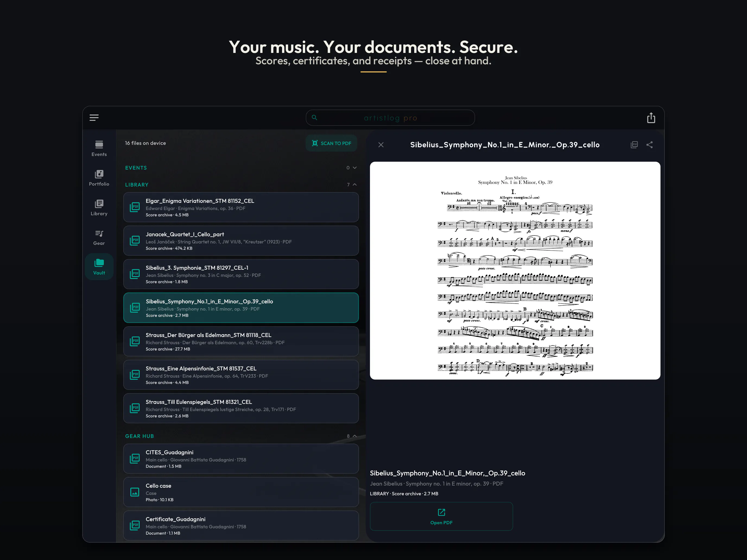Click 'Score archive · 474.2 KB' text
The width and height of the screenshot is (747, 560).
[169, 248]
